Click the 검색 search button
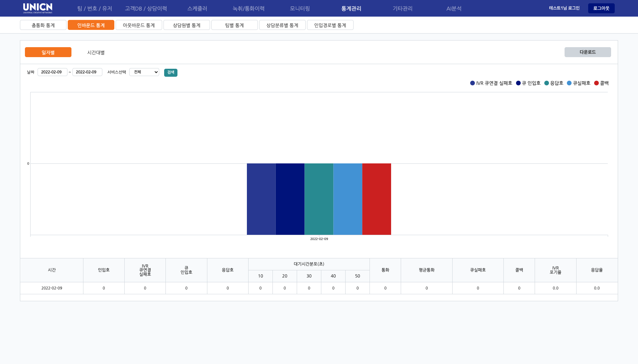 (x=171, y=72)
